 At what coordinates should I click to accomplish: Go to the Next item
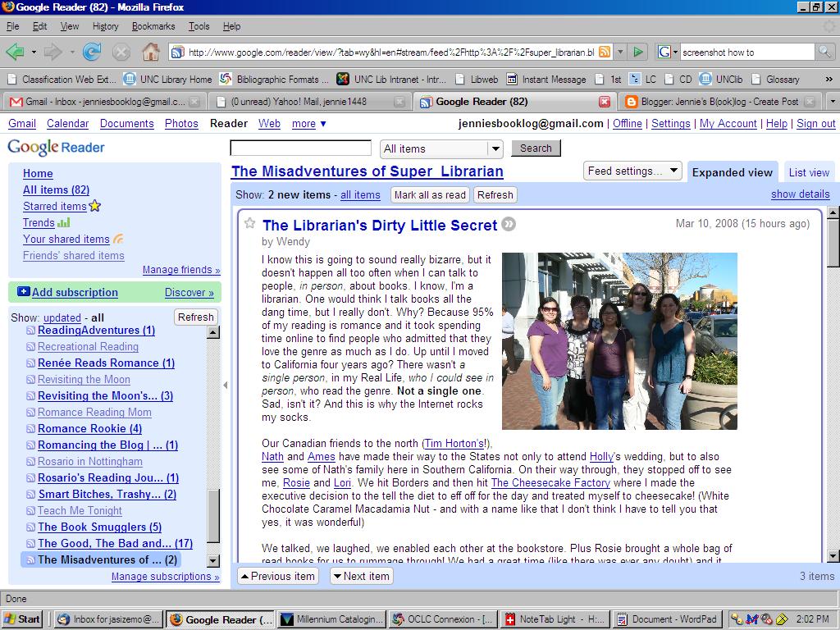point(362,577)
